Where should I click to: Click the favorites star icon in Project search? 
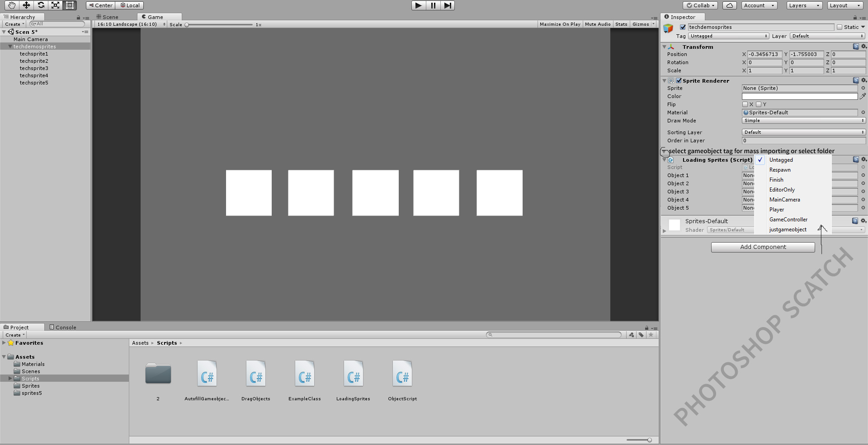651,335
